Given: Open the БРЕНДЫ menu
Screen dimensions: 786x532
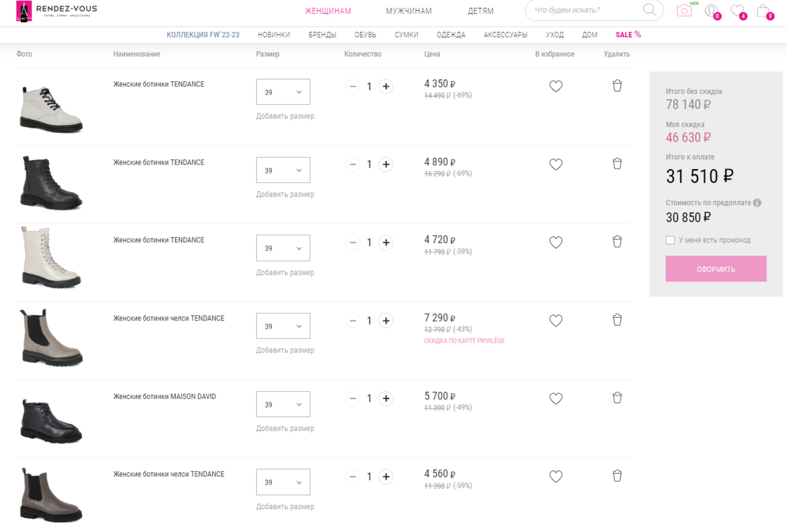Looking at the screenshot, I should tap(322, 35).
